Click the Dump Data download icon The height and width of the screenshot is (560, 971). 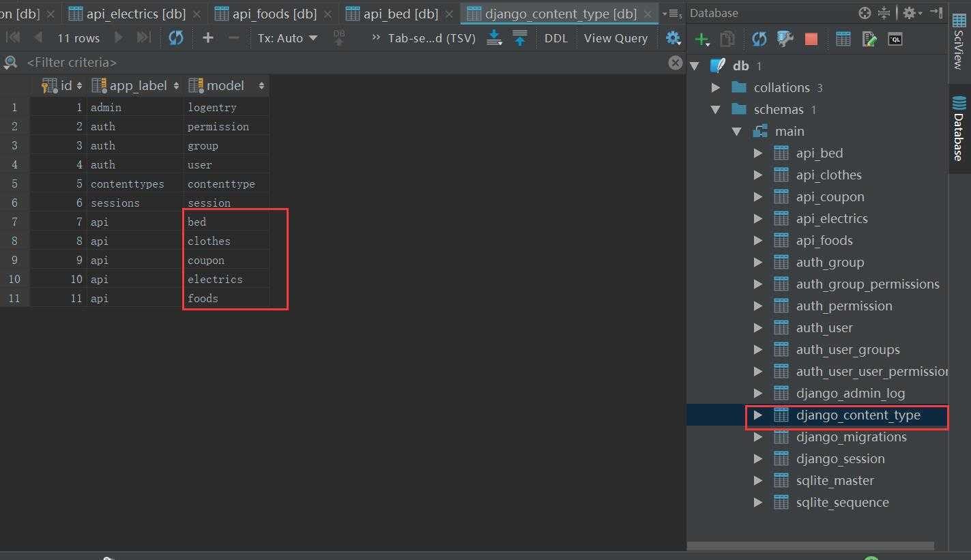tap(494, 38)
